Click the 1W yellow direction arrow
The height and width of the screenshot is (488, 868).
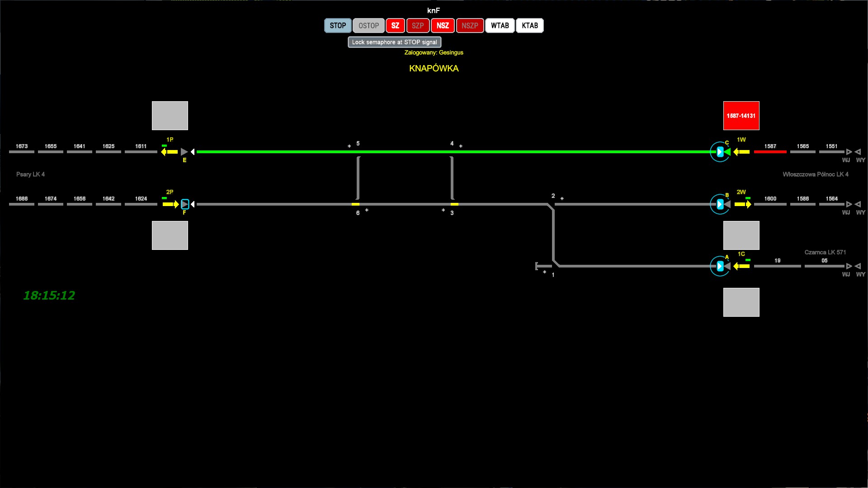(741, 152)
